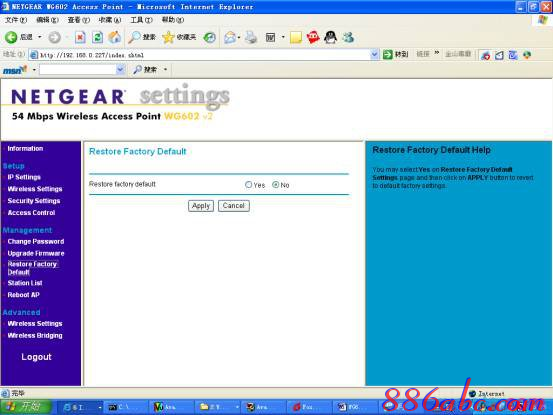Select the Yes radio button
This screenshot has width=553, height=415.
[x=249, y=184]
